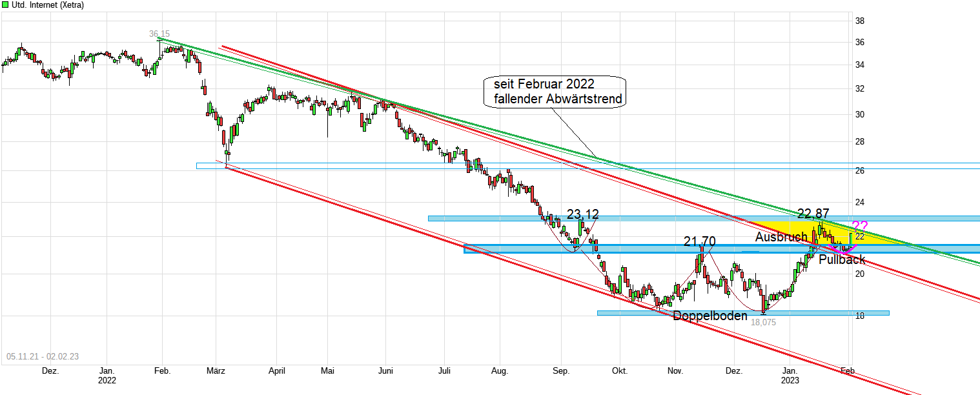Click the 'seit Februar 2022 fallender Abwärtstrend' callout
Image resolution: width=980 pixels, height=395 pixels.
coord(555,92)
